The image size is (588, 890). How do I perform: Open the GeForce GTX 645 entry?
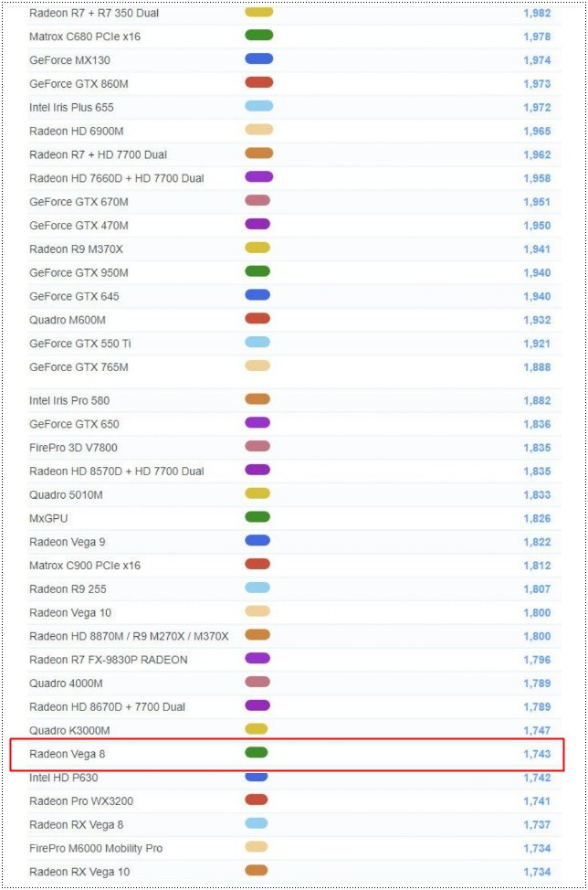point(74,296)
